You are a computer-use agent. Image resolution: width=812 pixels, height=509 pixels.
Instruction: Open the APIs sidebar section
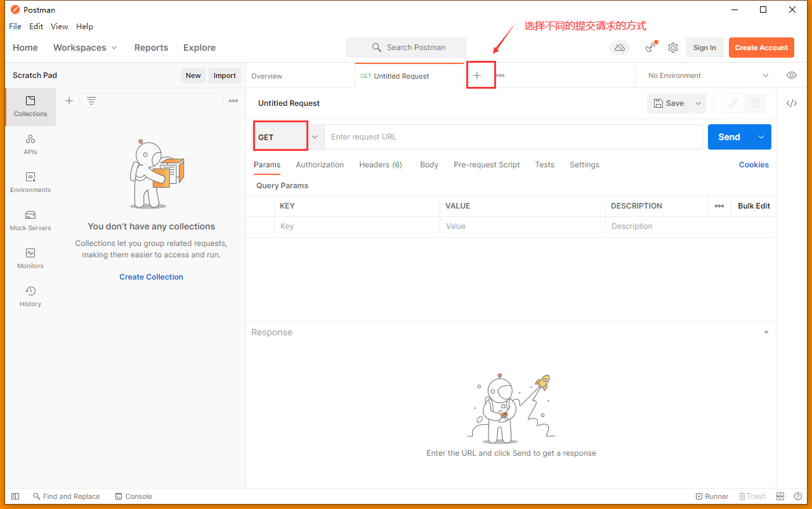[30, 145]
